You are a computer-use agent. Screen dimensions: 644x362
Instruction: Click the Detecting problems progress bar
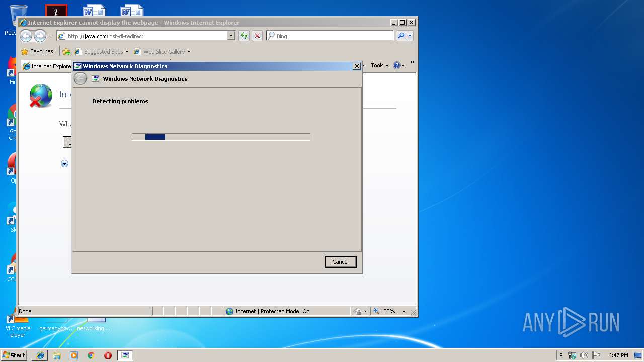coord(221,137)
